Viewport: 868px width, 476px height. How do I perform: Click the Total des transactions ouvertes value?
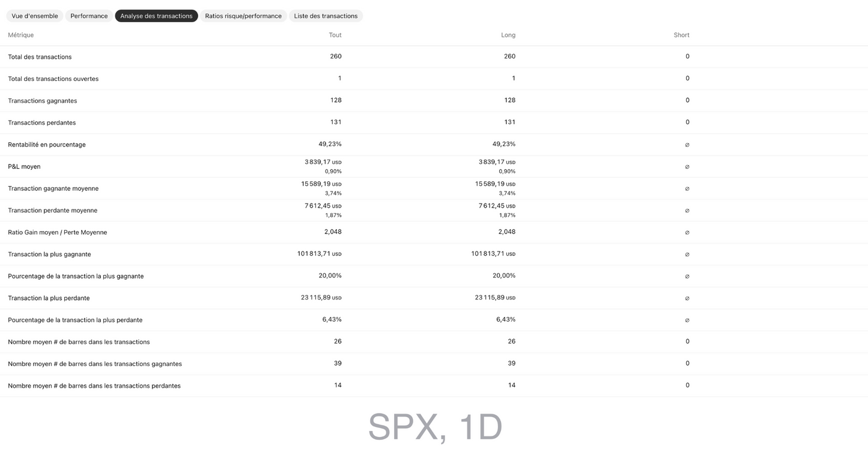click(339, 78)
